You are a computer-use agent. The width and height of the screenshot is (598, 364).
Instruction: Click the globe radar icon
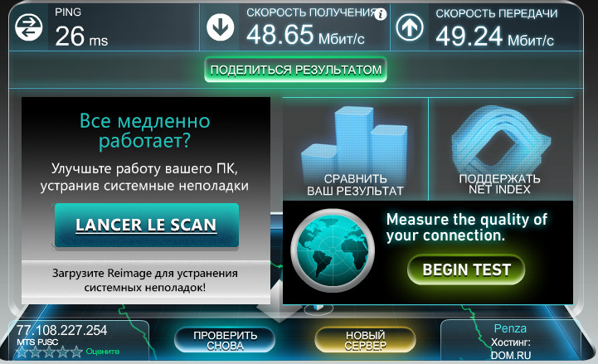(x=333, y=250)
